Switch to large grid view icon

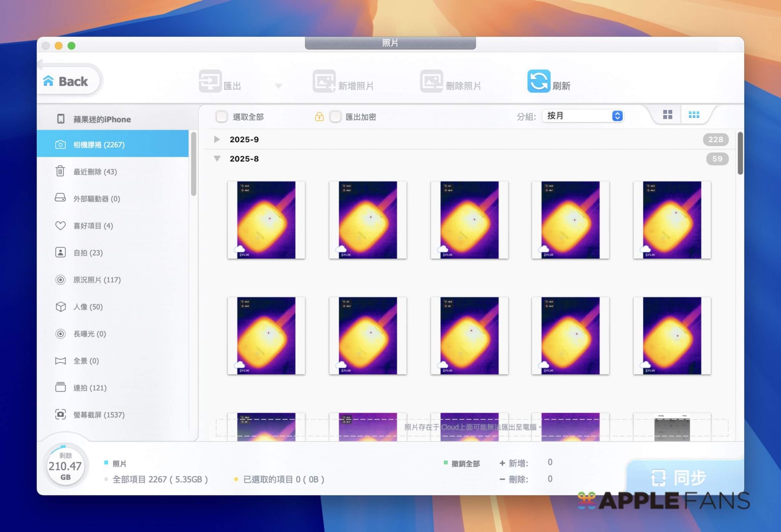(667, 115)
